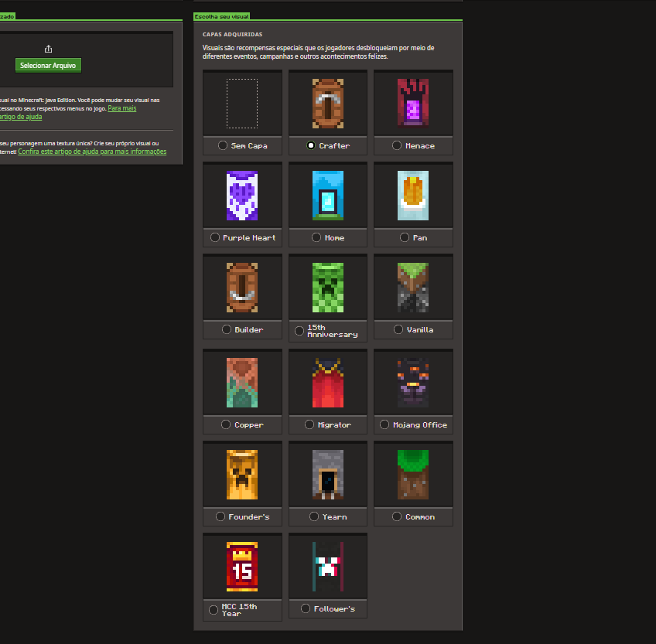Click the 'Migrator' label text

point(334,425)
